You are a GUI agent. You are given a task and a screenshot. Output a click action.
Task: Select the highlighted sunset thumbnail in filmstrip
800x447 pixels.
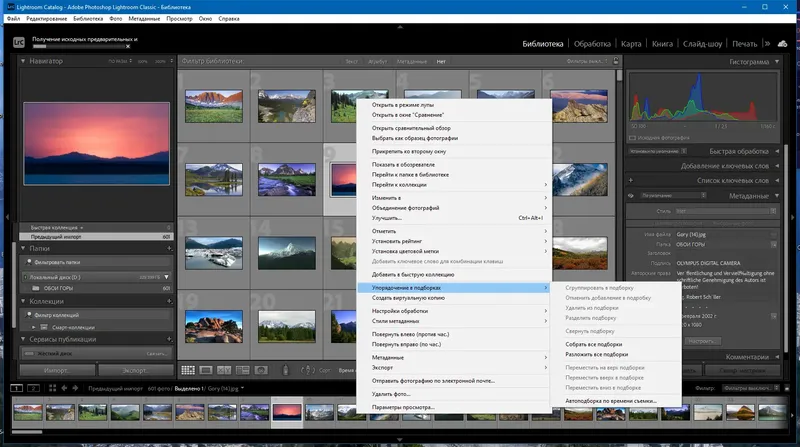(288, 414)
